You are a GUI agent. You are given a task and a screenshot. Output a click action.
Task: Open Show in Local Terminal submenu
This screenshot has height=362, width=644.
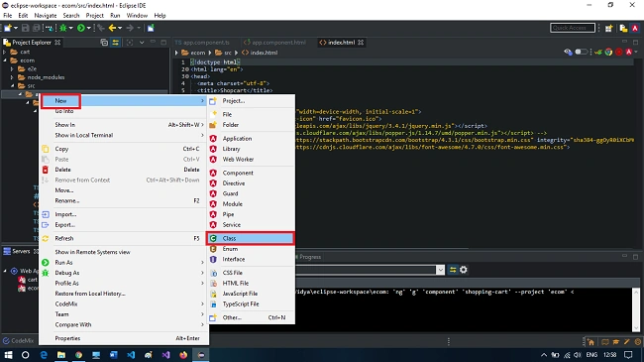click(x=123, y=135)
